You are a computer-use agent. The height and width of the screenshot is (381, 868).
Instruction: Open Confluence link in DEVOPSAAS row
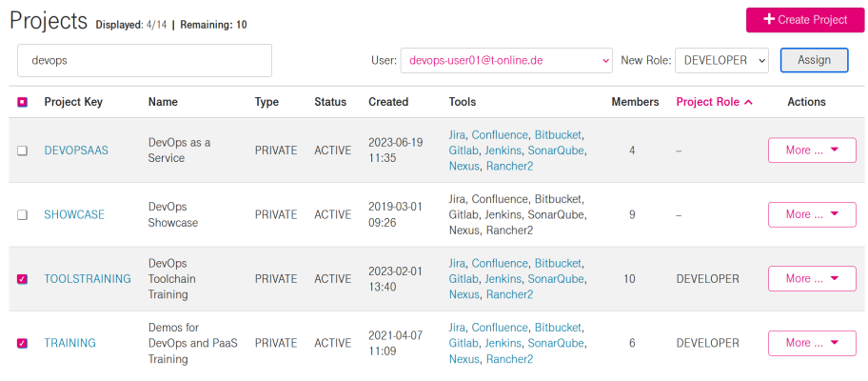500,134
